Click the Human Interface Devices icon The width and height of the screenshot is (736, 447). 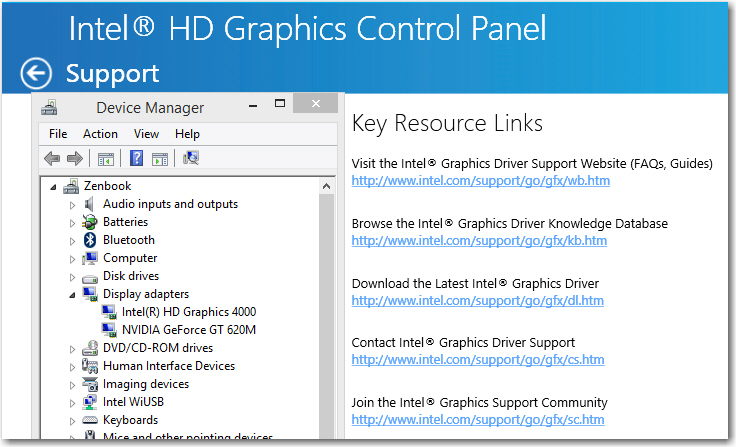click(90, 366)
